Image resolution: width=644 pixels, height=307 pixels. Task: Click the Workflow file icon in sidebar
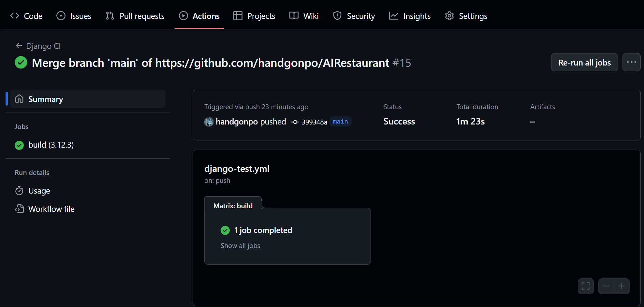19,209
